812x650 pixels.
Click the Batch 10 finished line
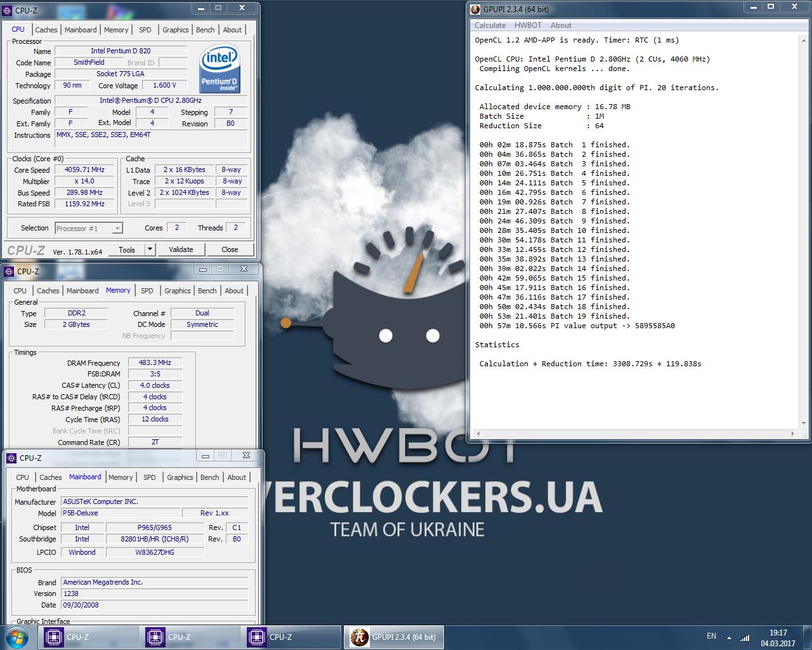point(554,230)
